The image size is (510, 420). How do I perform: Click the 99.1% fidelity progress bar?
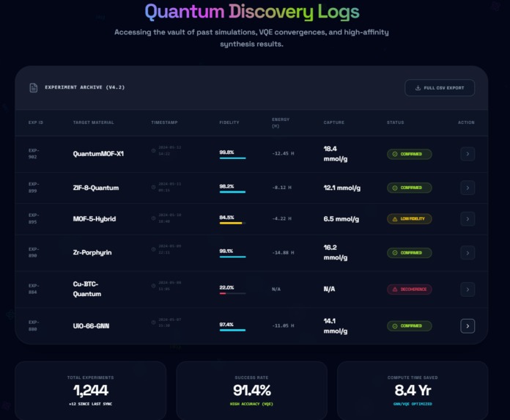[232, 257]
